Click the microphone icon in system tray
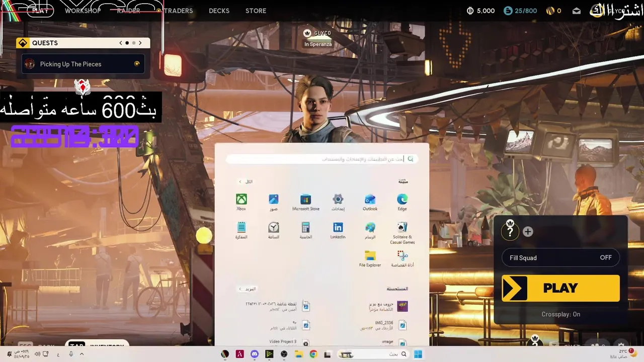The image size is (644, 362). click(x=71, y=354)
